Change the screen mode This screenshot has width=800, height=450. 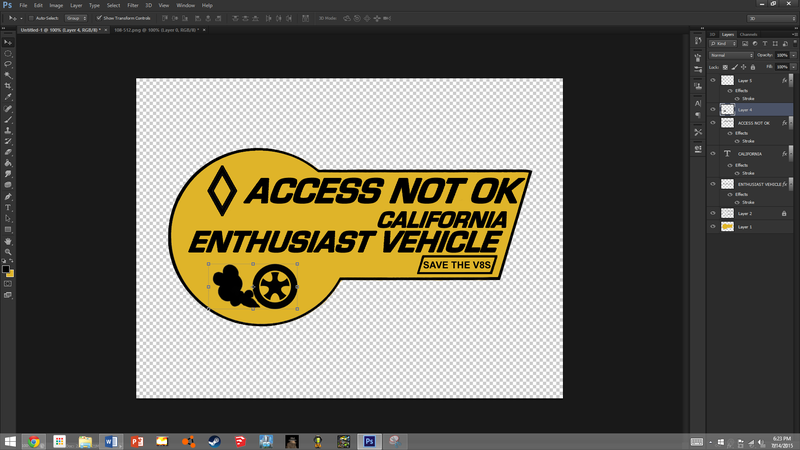[x=8, y=295]
